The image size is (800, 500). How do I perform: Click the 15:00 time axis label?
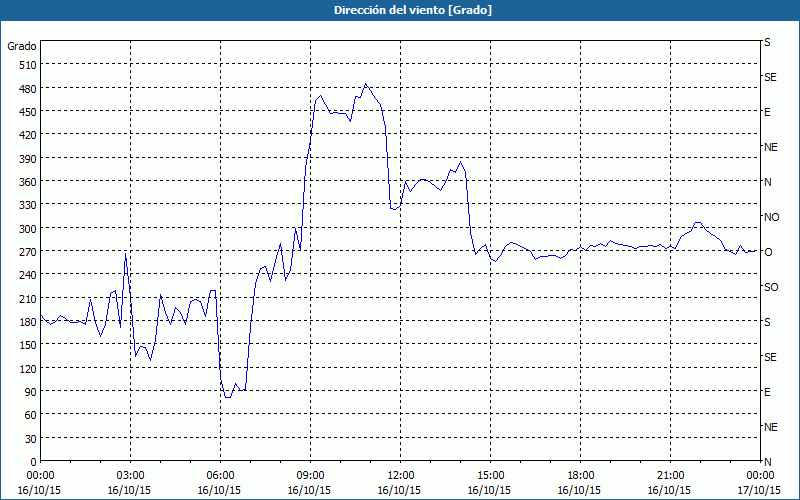pos(490,476)
